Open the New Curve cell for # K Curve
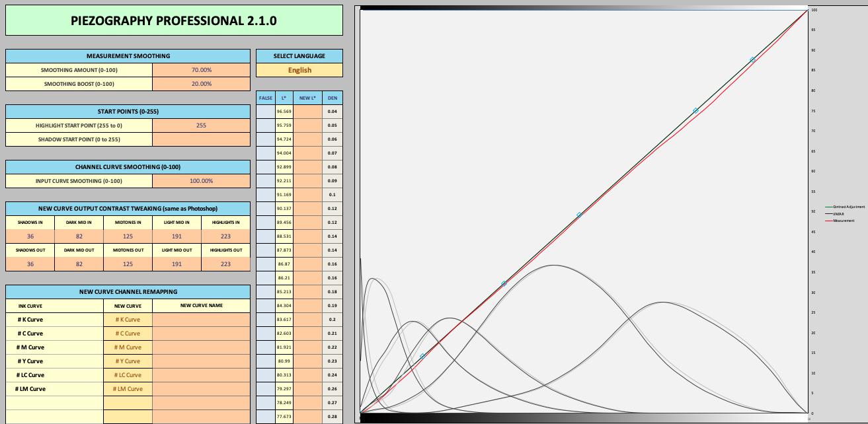Image resolution: width=868 pixels, height=424 pixels. coord(128,320)
